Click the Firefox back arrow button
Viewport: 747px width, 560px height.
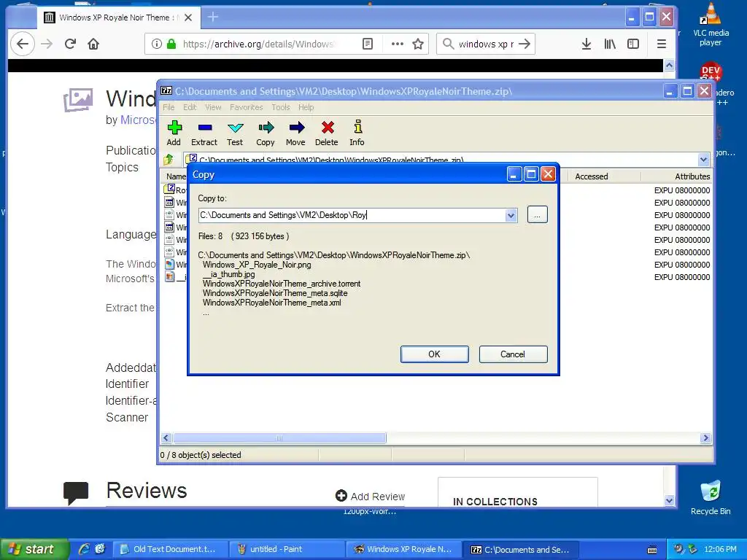point(23,44)
